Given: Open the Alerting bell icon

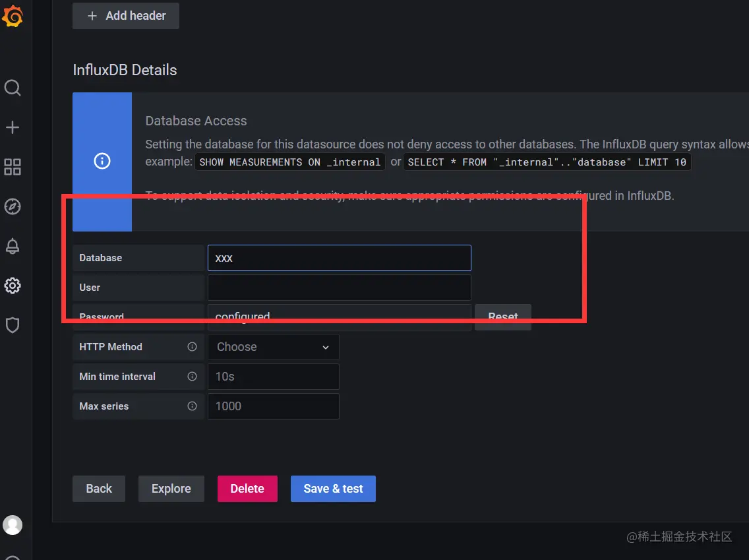Looking at the screenshot, I should [13, 247].
